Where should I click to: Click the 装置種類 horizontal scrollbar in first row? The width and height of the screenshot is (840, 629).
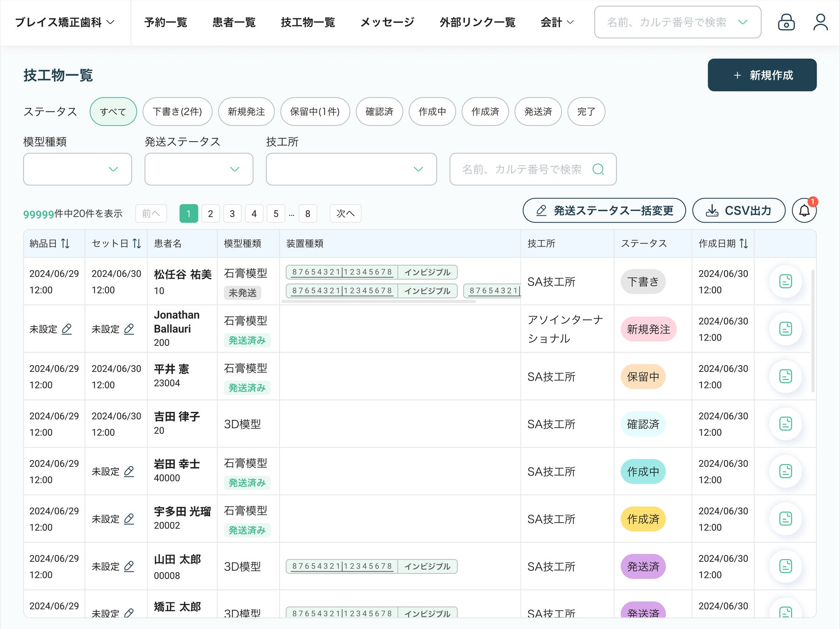pos(378,301)
